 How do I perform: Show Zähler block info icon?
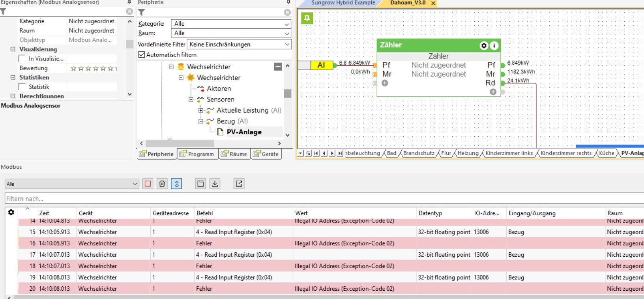494,45
